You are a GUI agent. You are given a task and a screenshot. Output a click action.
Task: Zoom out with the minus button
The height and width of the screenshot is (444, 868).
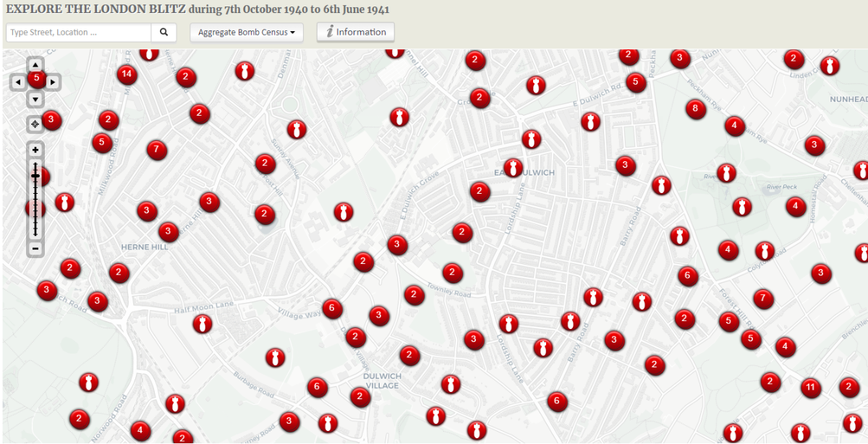coord(35,249)
